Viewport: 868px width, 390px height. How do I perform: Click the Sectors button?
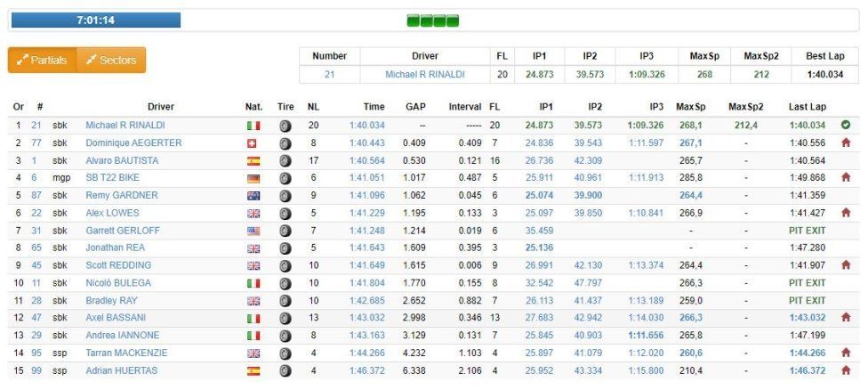point(111,60)
